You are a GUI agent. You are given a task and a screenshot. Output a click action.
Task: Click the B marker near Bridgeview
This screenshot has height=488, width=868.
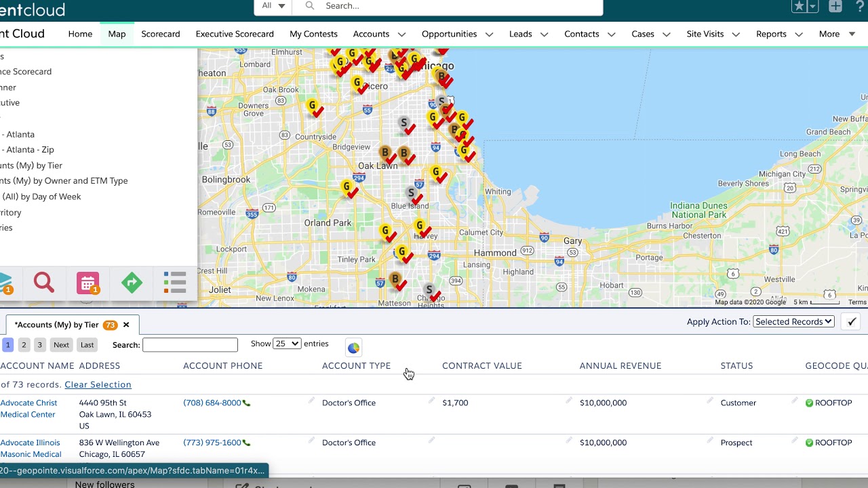[385, 153]
